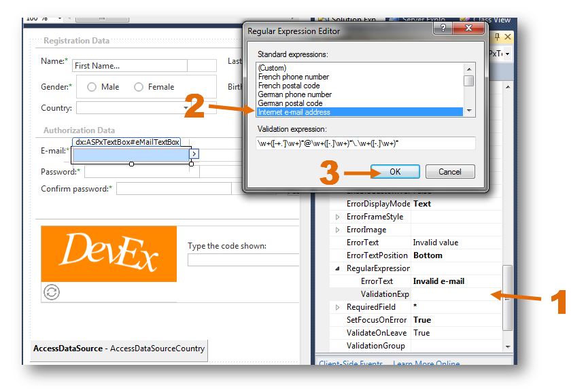
Task: Select the ValidateOnLeave property row
Action: (x=415, y=333)
